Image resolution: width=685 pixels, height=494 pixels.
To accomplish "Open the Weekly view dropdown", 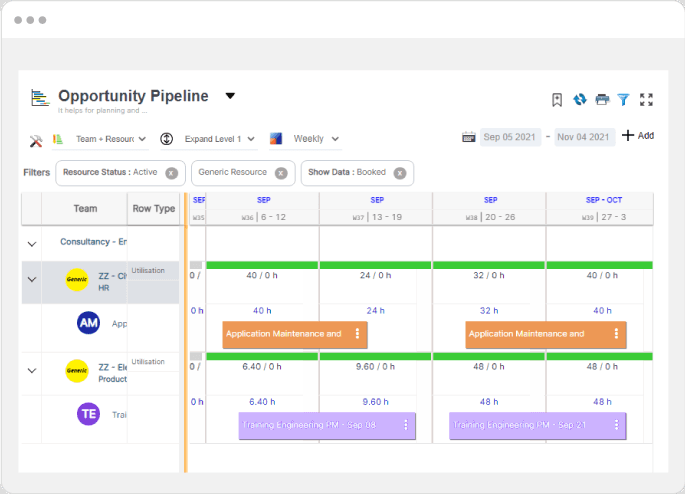I will pos(316,139).
